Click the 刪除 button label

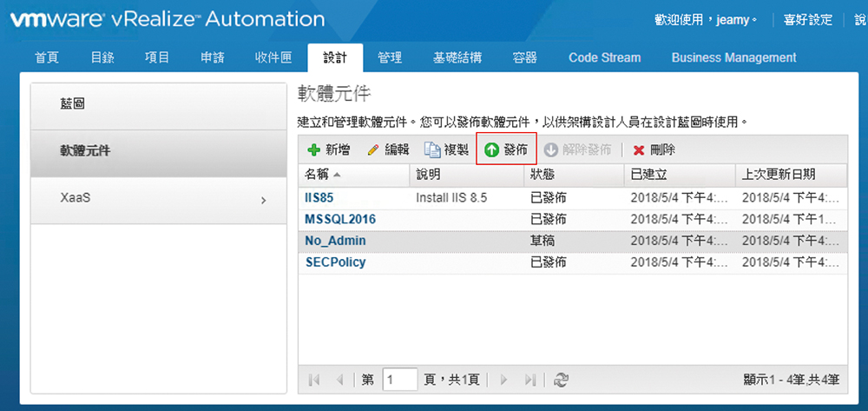[x=662, y=150]
